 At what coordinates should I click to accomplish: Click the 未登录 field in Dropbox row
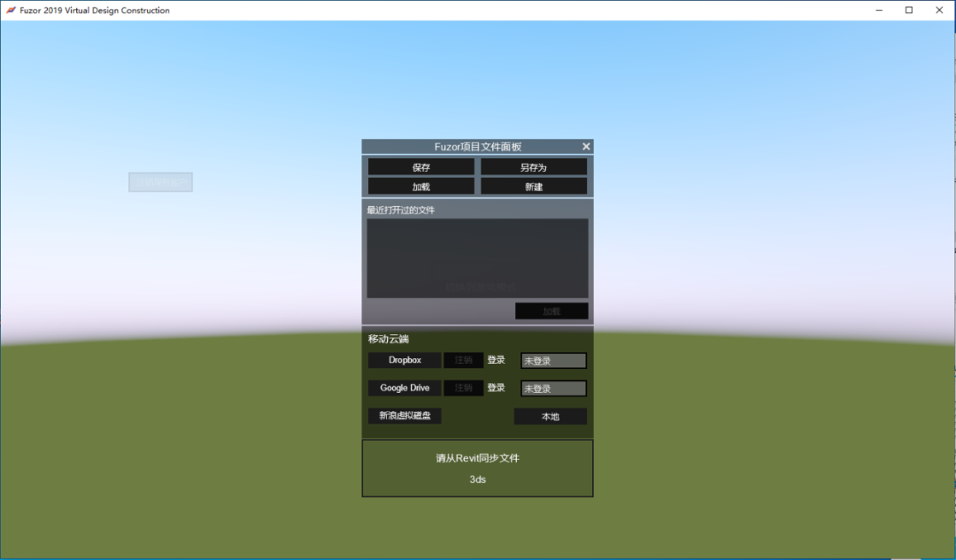tap(553, 361)
